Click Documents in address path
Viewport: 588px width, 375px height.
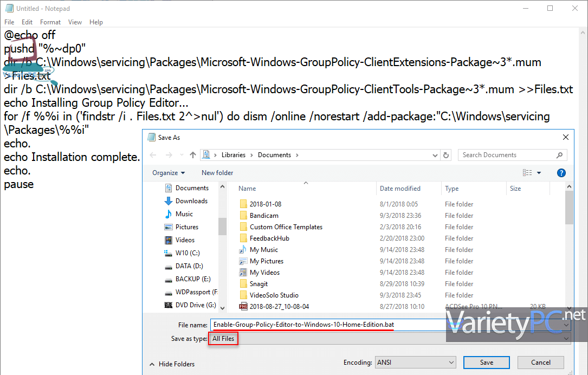click(x=274, y=155)
